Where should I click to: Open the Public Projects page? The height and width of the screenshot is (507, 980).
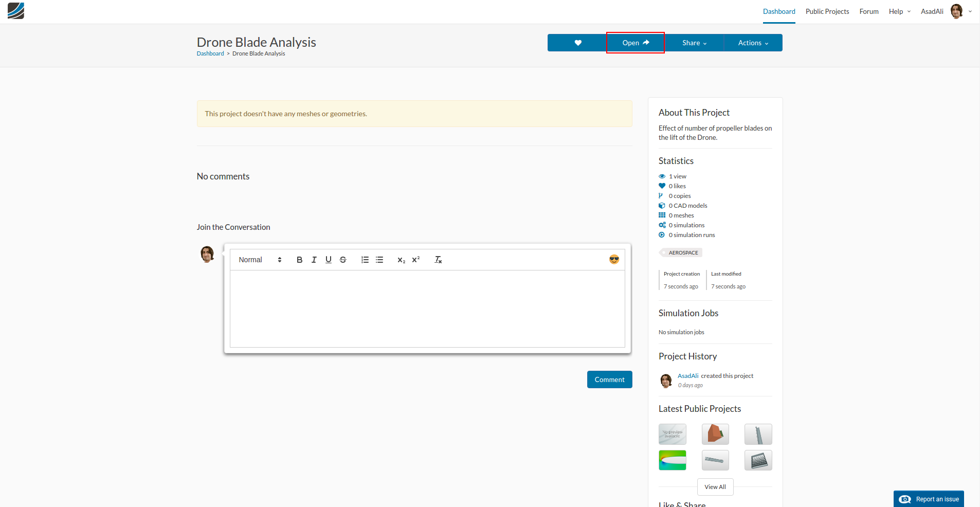827,11
